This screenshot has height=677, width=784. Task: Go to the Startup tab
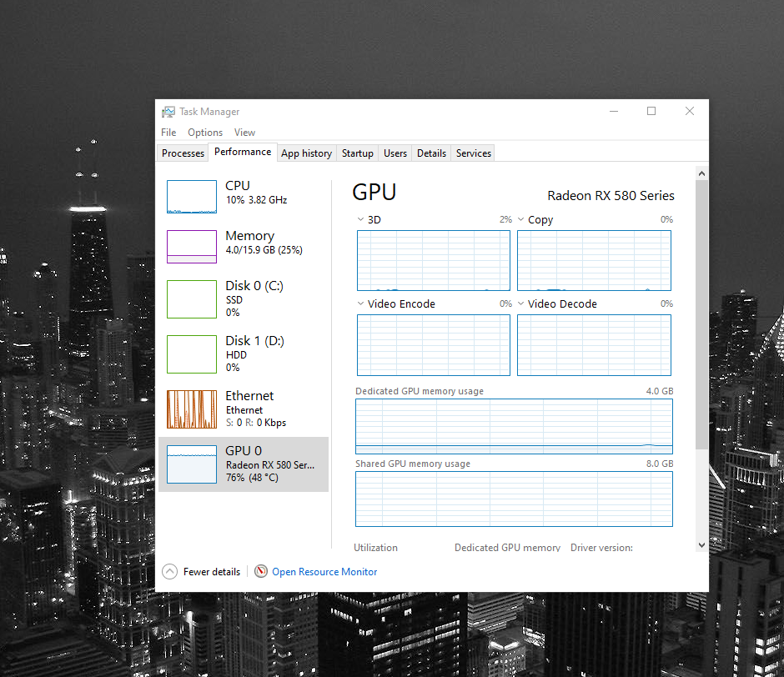pos(358,153)
